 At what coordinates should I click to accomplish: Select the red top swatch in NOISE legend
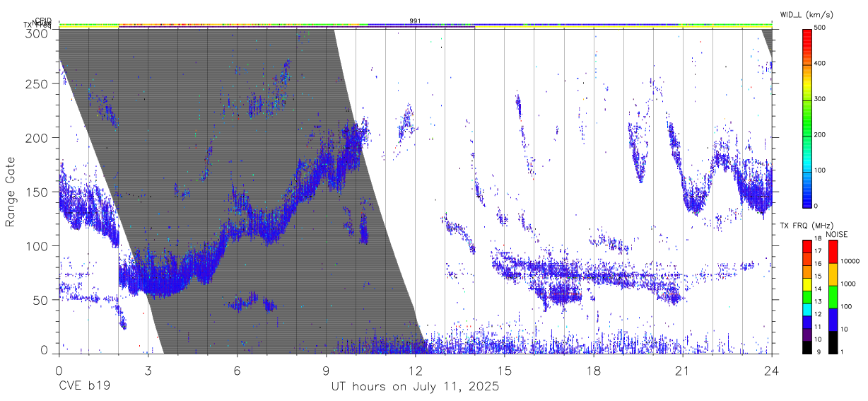(833, 252)
